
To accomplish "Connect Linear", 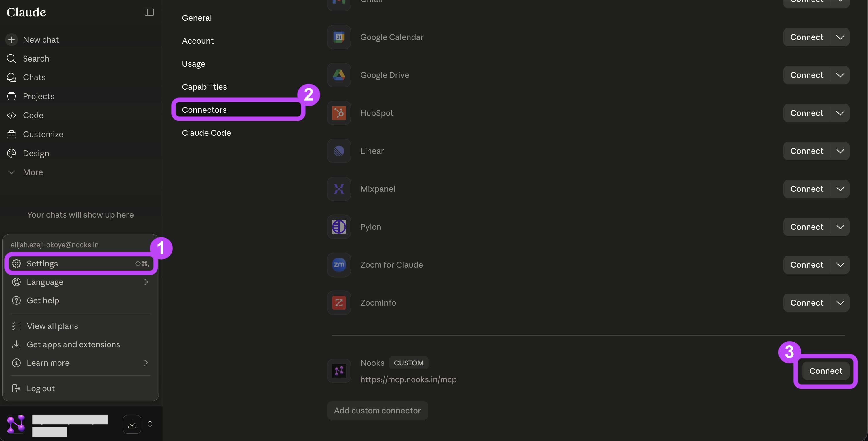I will click(x=807, y=151).
